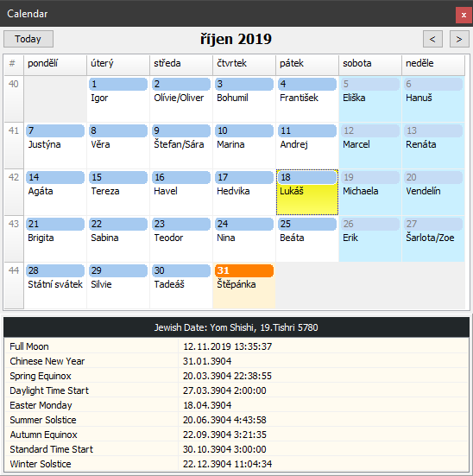Select week number 42 row header
The height and width of the screenshot is (476, 473).
coord(14,193)
